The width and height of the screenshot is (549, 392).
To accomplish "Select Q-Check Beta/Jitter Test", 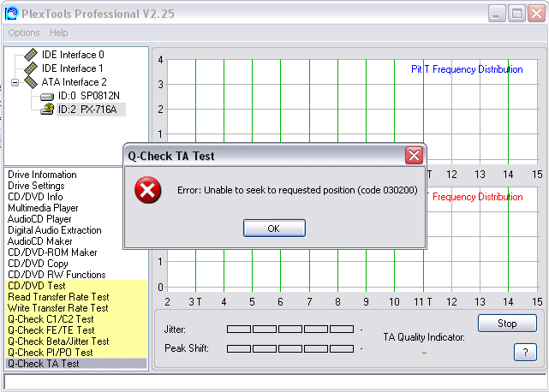I will [x=76, y=342].
